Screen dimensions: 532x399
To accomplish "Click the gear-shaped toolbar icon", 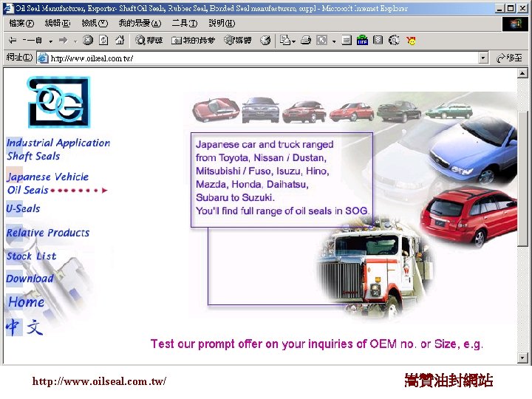I will point(394,41).
